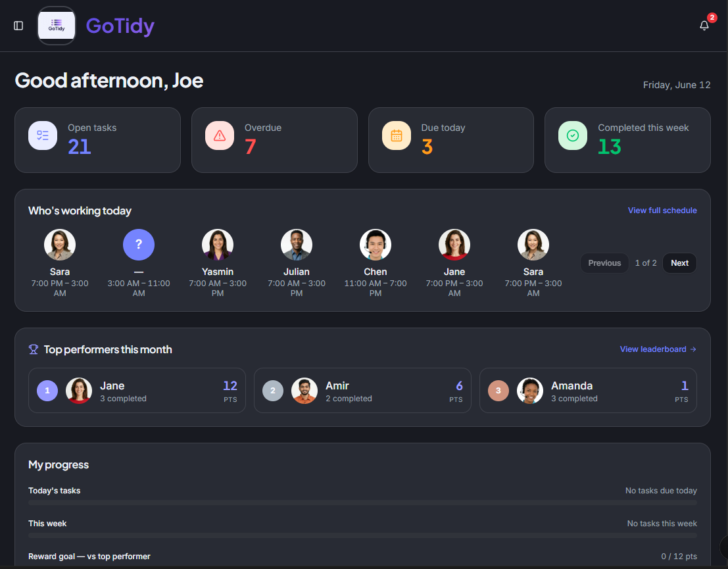Click the '0 / 12 pts' value
The width and height of the screenshot is (728, 569).
coord(679,557)
